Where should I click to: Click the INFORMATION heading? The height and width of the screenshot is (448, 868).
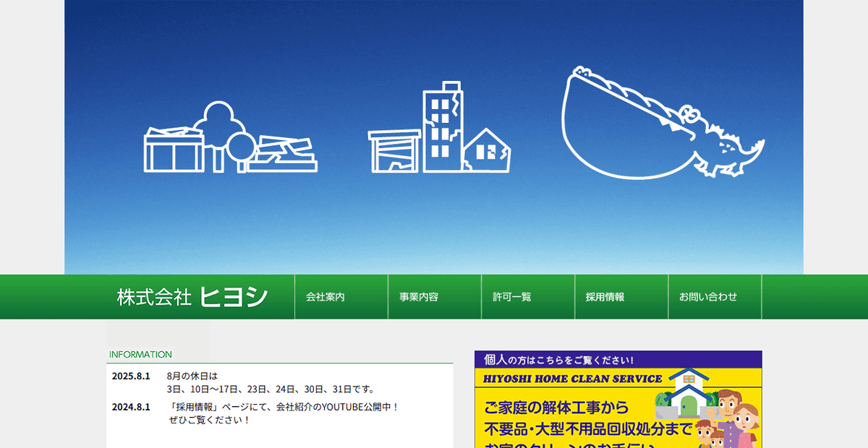point(140,354)
